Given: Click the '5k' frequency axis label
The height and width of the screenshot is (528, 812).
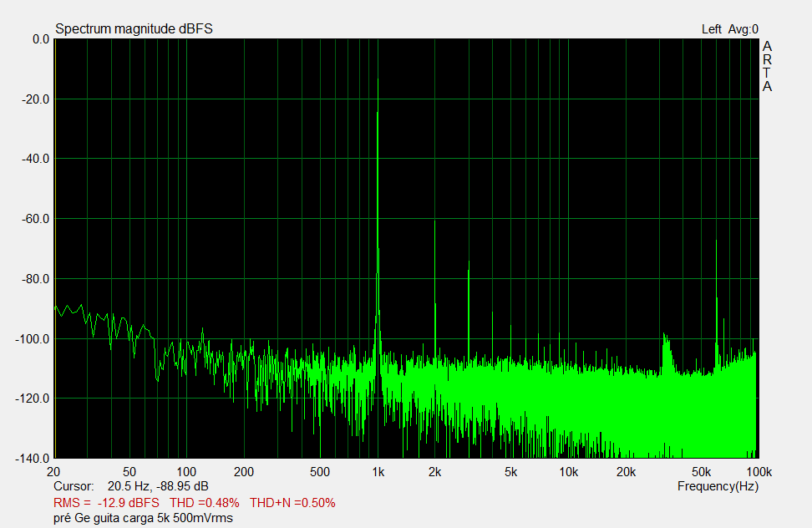Looking at the screenshot, I should pyautogui.click(x=510, y=472).
